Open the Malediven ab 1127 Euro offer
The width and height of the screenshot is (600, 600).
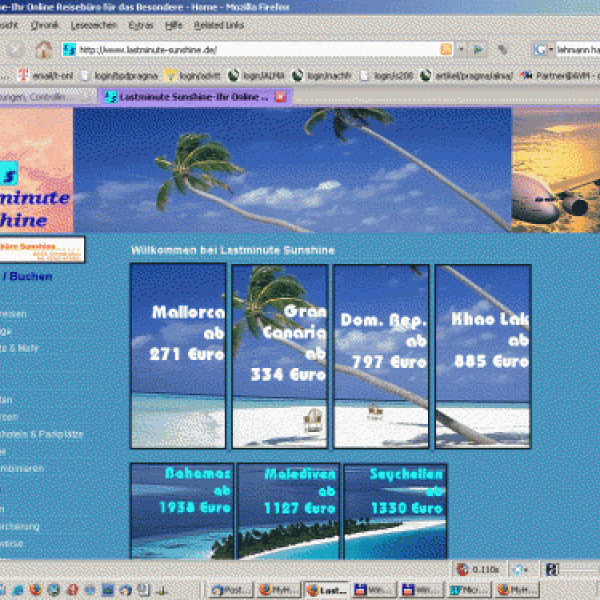click(288, 511)
